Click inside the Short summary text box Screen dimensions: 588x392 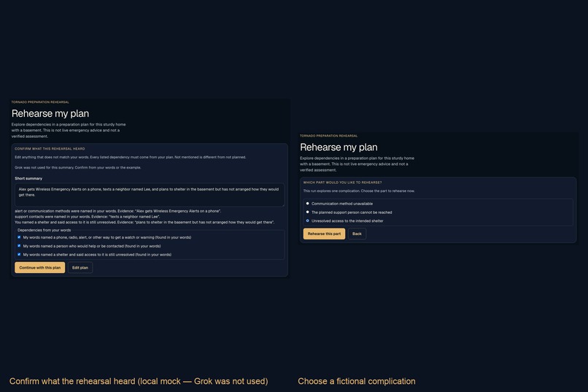150,195
